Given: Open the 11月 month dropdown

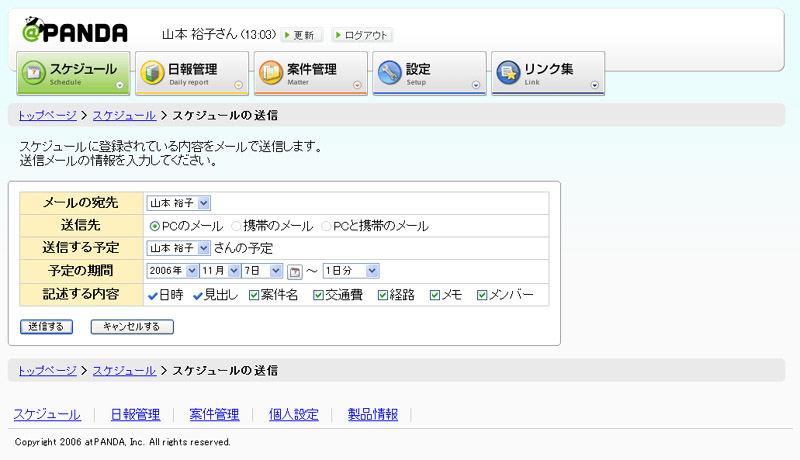Looking at the screenshot, I should (220, 271).
